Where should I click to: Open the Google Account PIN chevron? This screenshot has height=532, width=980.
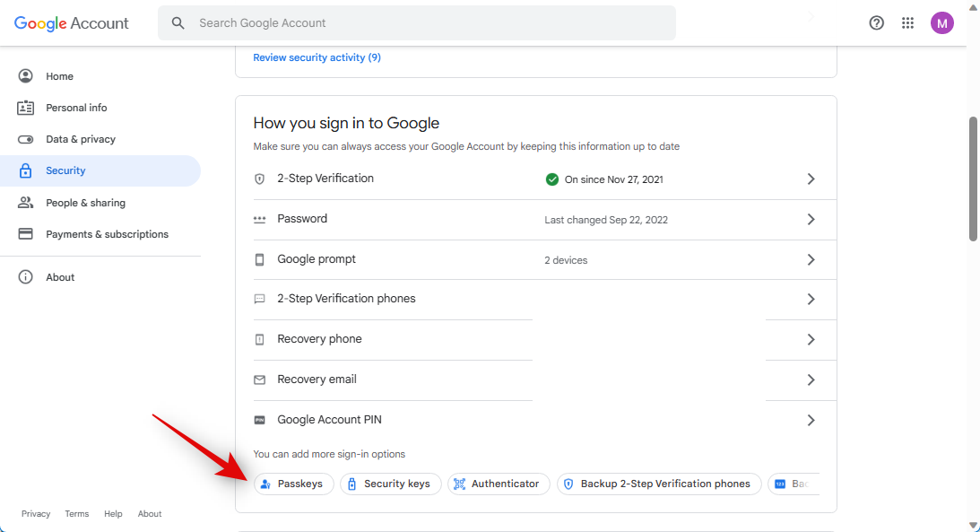811,420
